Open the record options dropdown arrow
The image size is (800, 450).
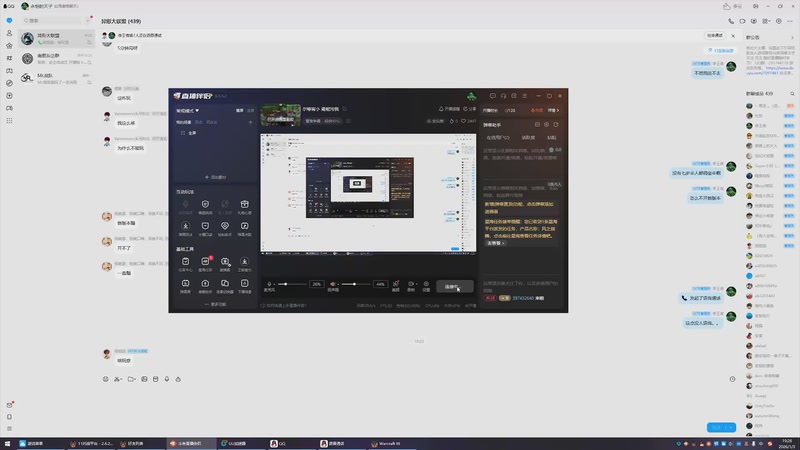pyautogui.click(x=415, y=284)
